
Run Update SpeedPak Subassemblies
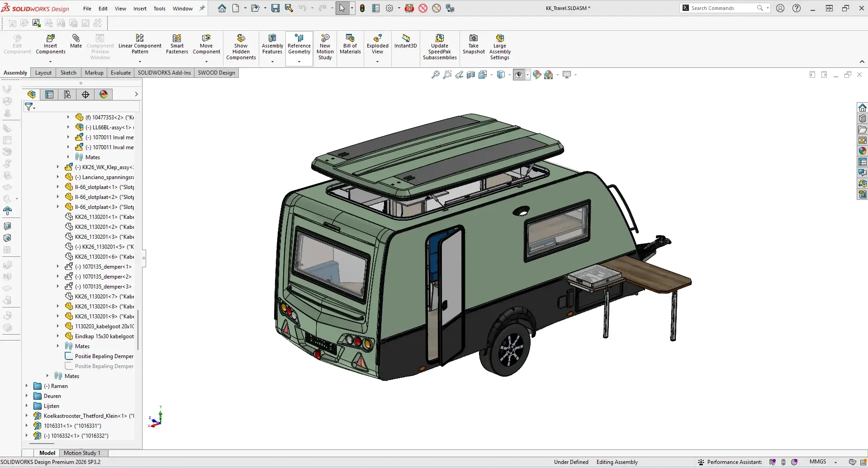tap(440, 47)
